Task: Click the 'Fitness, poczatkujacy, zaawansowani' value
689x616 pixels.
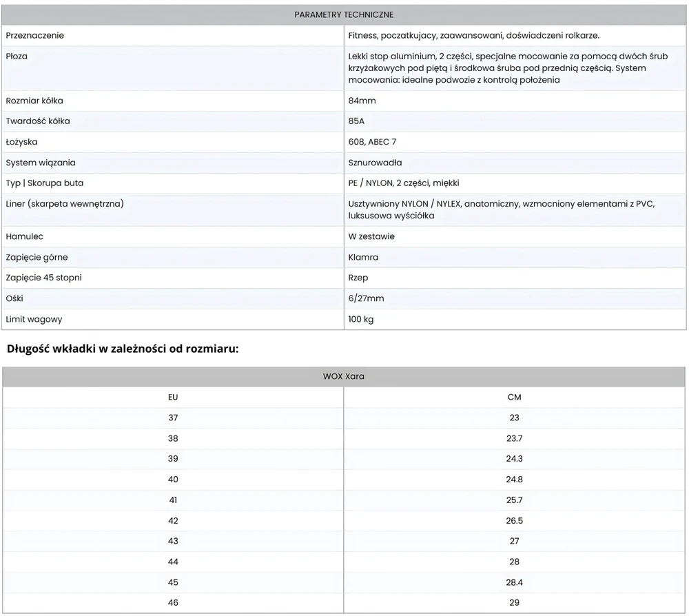Action: 474,36
